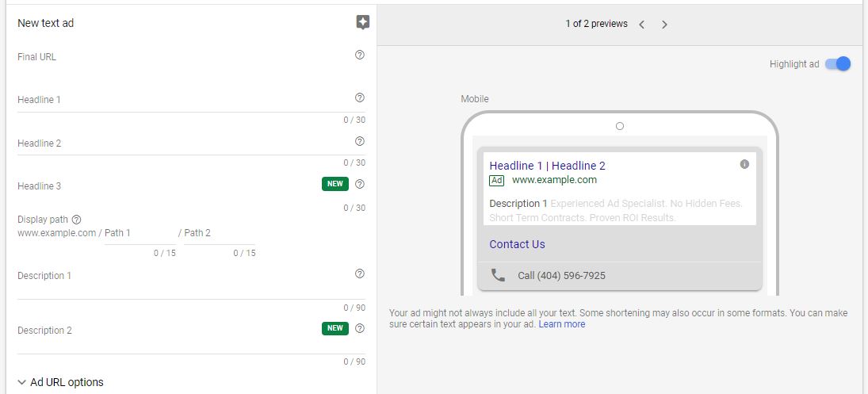Click the phone icon in call extension
This screenshot has height=394, width=868.
[498, 275]
